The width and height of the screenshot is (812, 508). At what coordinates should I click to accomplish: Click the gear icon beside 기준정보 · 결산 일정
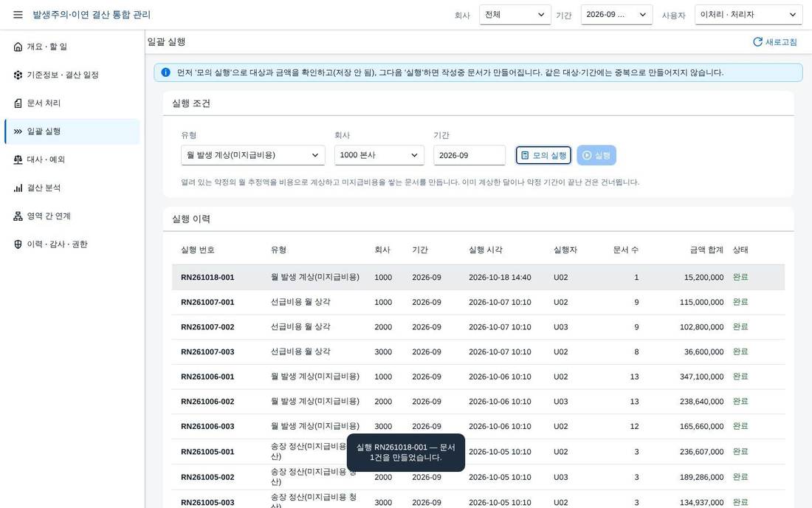(x=18, y=75)
